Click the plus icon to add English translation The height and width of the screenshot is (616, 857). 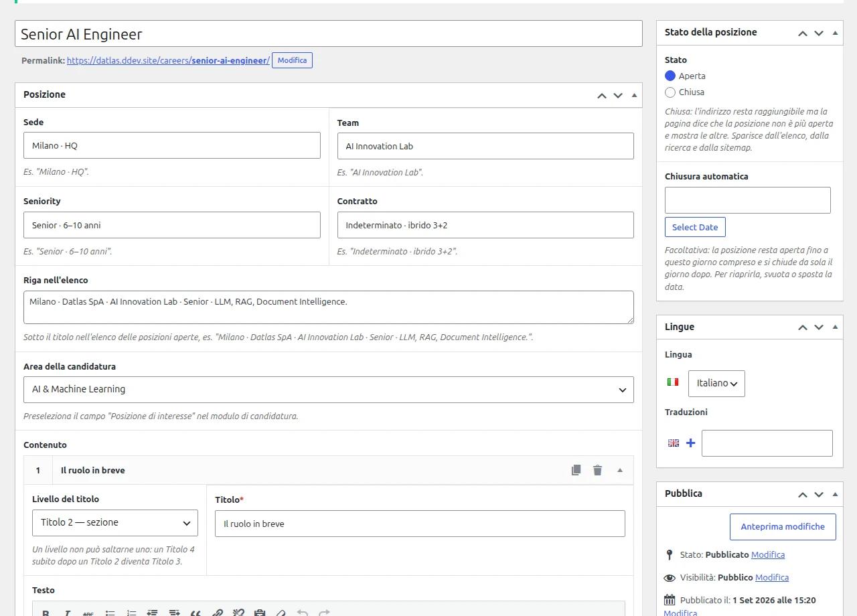[x=690, y=443]
